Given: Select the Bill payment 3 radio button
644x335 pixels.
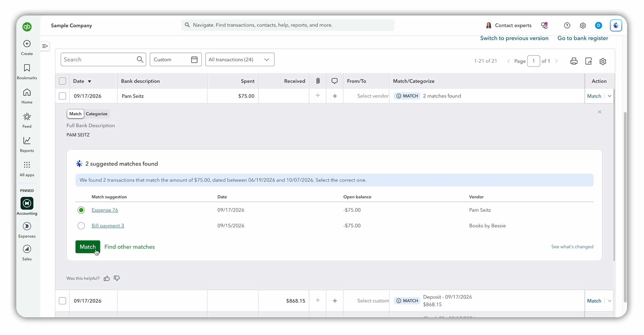Looking at the screenshot, I should click(x=81, y=226).
